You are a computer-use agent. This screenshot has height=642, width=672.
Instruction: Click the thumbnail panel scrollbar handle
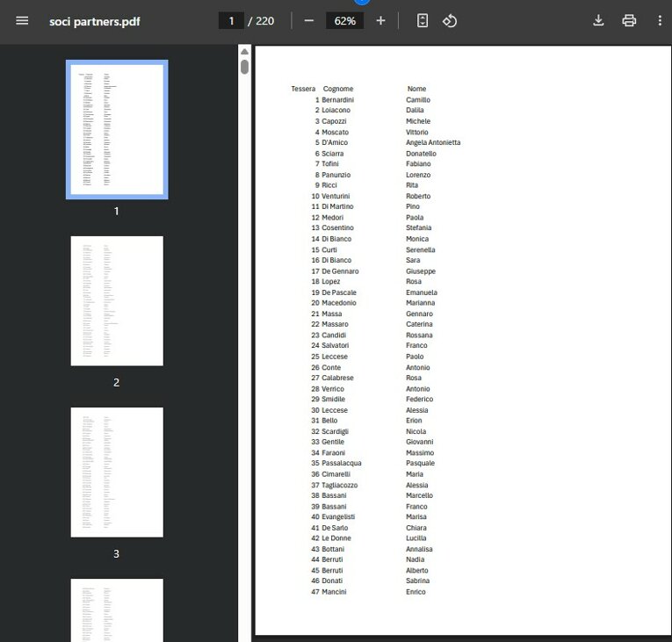pyautogui.click(x=244, y=67)
